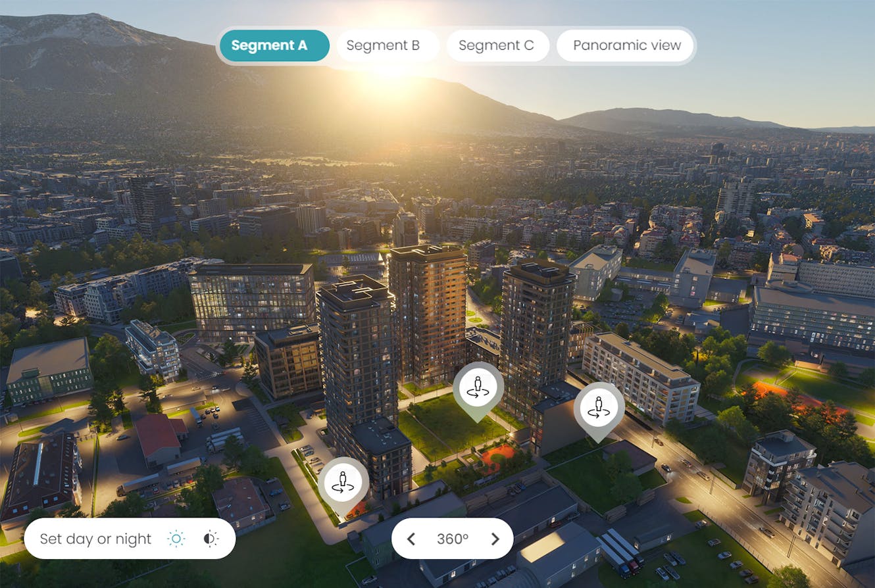Open Segment B from the top navigation

tap(387, 45)
